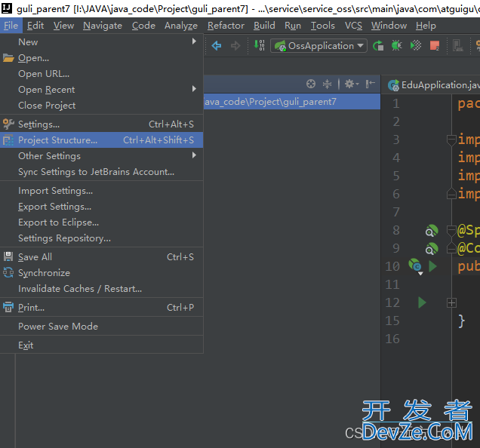Collapse the annotation fold on line 8

451,230
